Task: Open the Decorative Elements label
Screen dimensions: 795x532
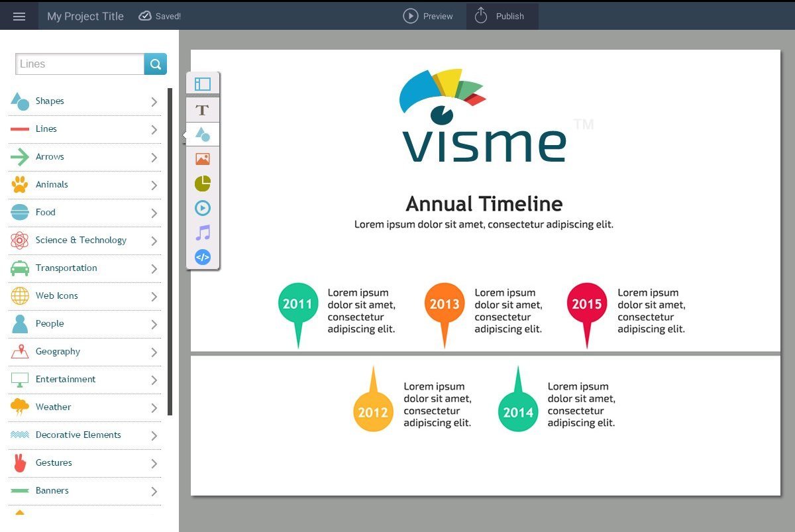Action: tap(78, 435)
